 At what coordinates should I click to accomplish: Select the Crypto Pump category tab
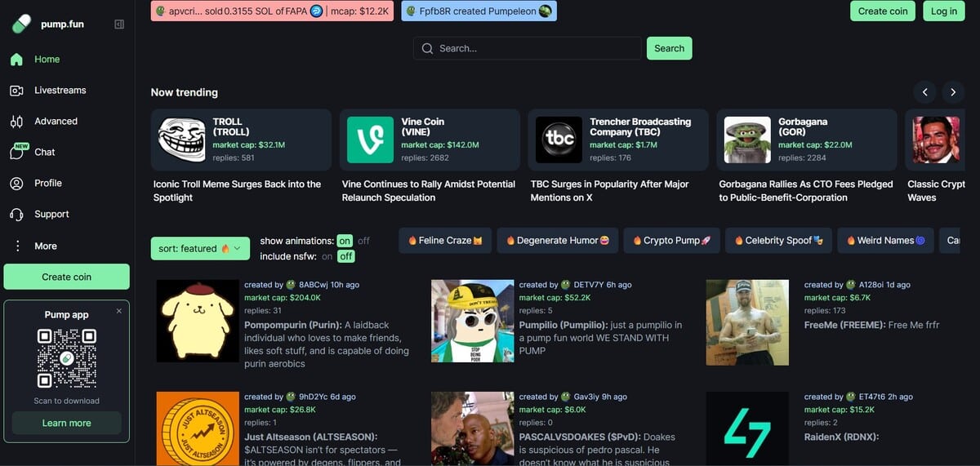pyautogui.click(x=672, y=241)
